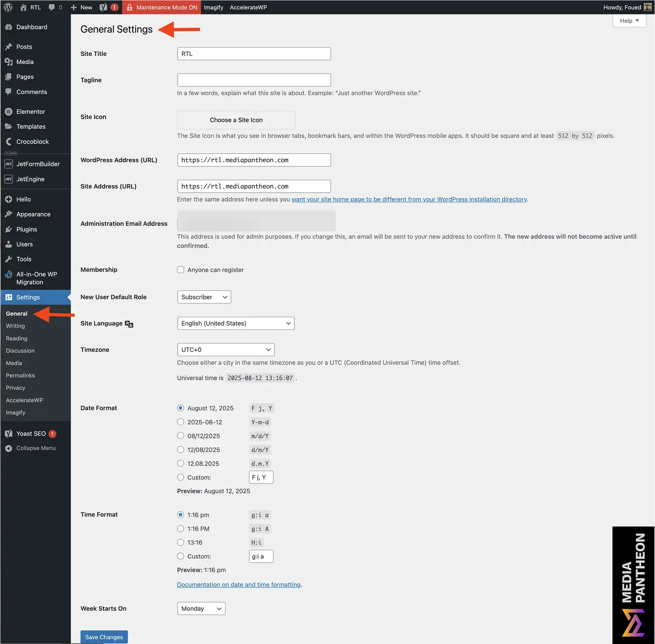Click the Pages icon in the sidebar
Image resolution: width=655 pixels, height=644 pixels.
tap(8, 77)
